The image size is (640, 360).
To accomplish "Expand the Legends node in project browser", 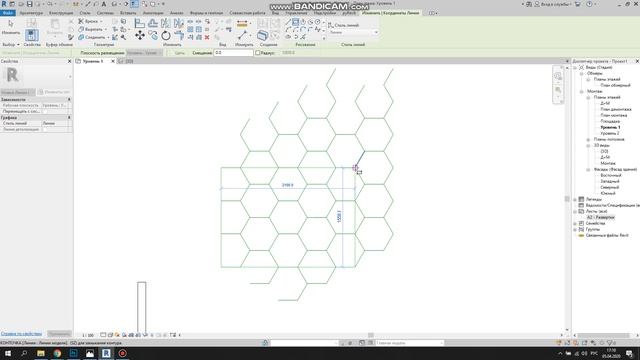I will [575, 199].
